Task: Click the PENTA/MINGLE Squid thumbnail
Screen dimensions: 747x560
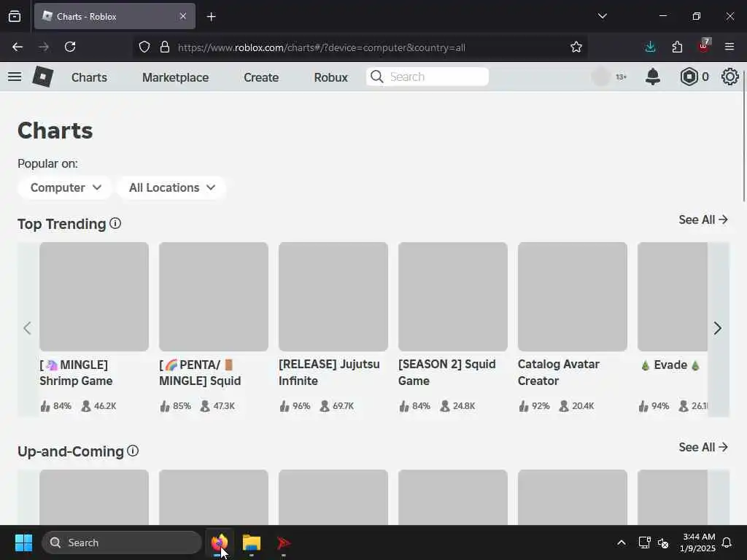Action: coord(214,296)
